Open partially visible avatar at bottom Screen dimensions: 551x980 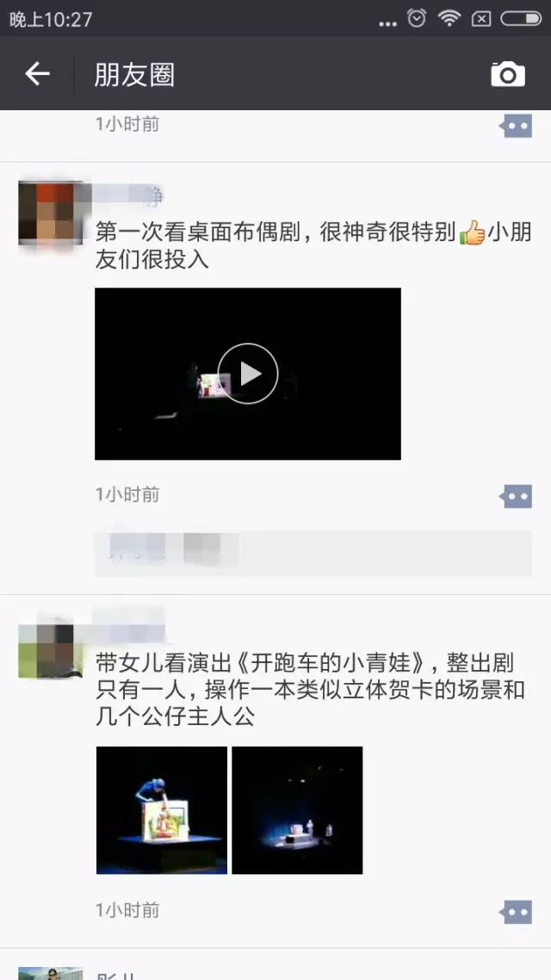click(51, 973)
